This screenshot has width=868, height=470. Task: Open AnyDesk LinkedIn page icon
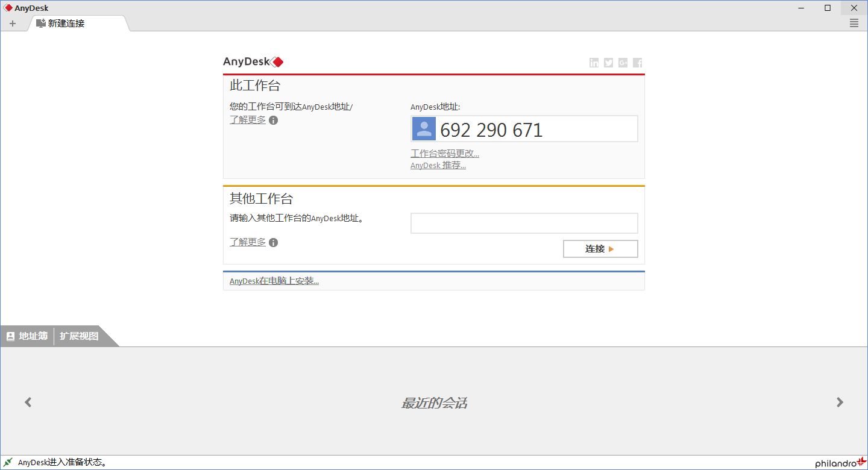[594, 63]
